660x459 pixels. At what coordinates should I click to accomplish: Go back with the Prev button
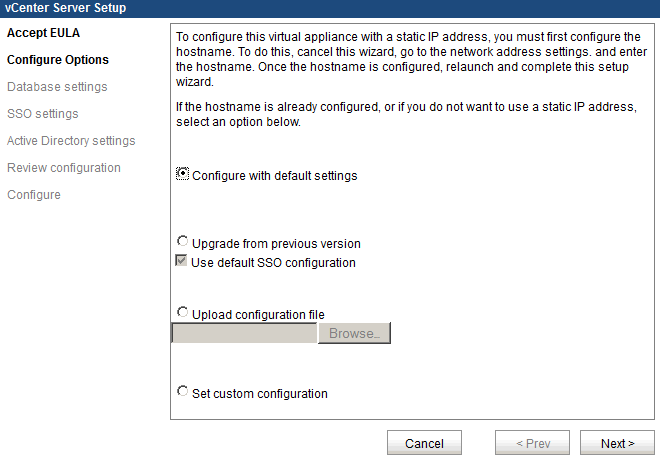coord(532,443)
